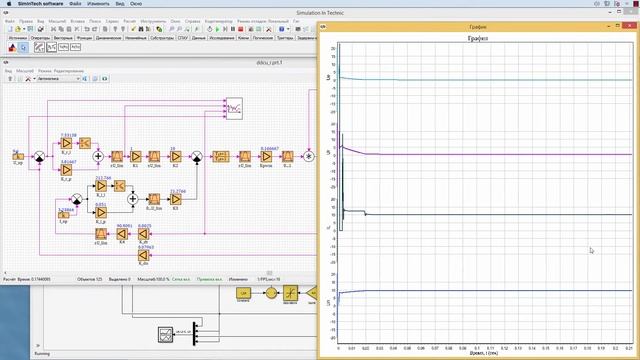Select the scope block in the bottom window
This screenshot has height=360, width=640.
coord(165,335)
